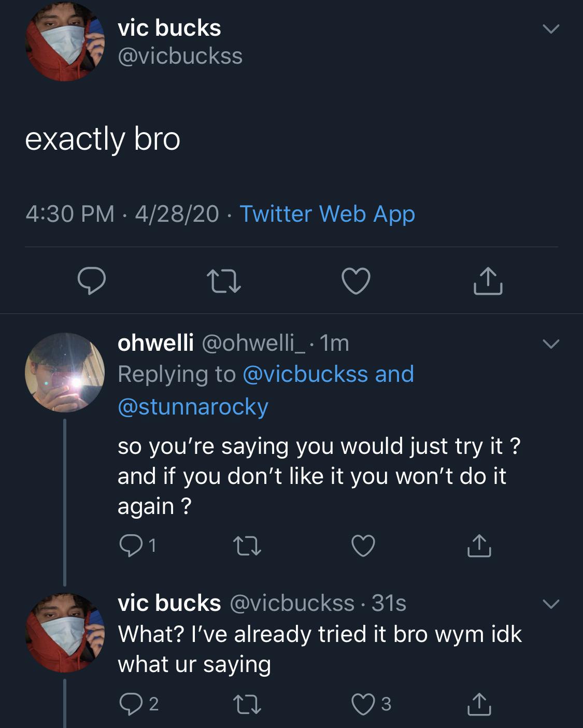
Task: Like vic bucks' "already tried it" reply
Action: pos(363,704)
